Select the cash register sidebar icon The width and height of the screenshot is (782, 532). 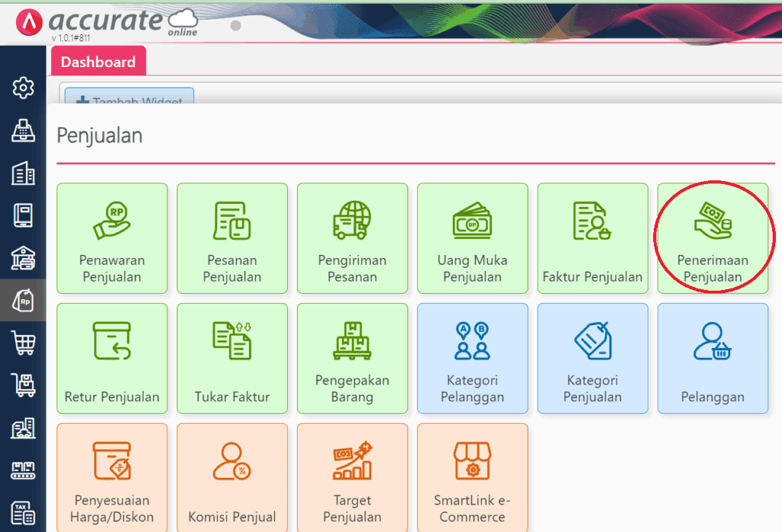point(23,131)
